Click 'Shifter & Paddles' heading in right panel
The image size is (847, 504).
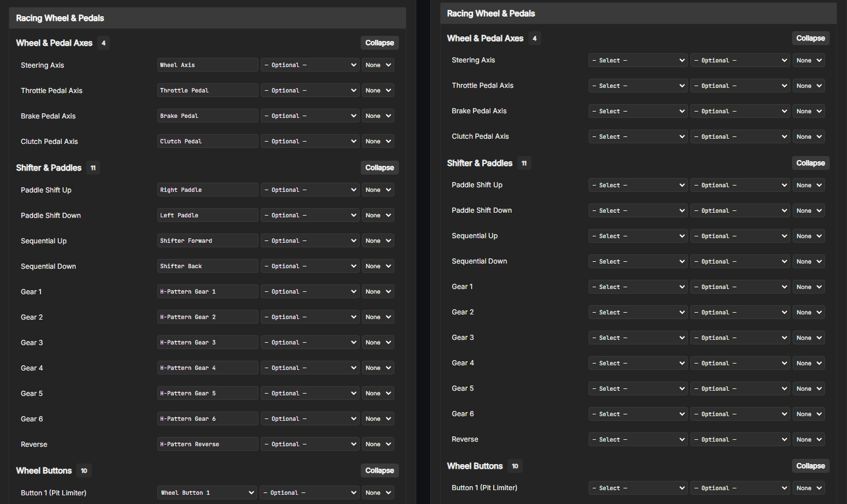(x=480, y=163)
